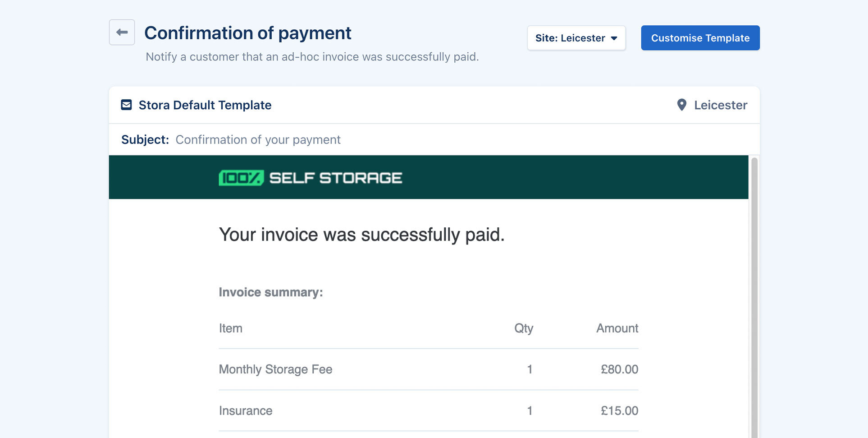Select the Leicester label in the template header
The height and width of the screenshot is (438, 868).
720,105
